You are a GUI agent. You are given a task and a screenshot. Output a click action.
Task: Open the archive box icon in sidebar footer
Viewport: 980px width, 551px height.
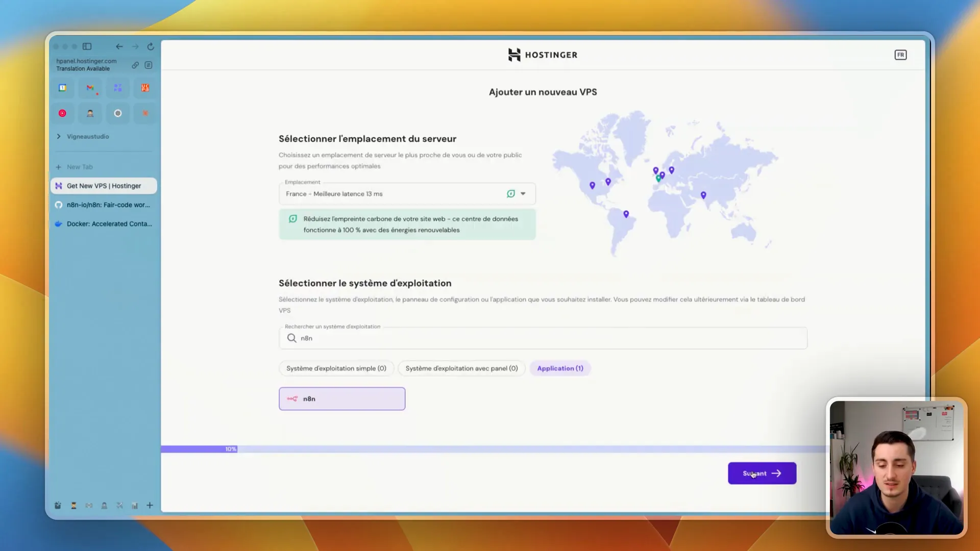58,505
